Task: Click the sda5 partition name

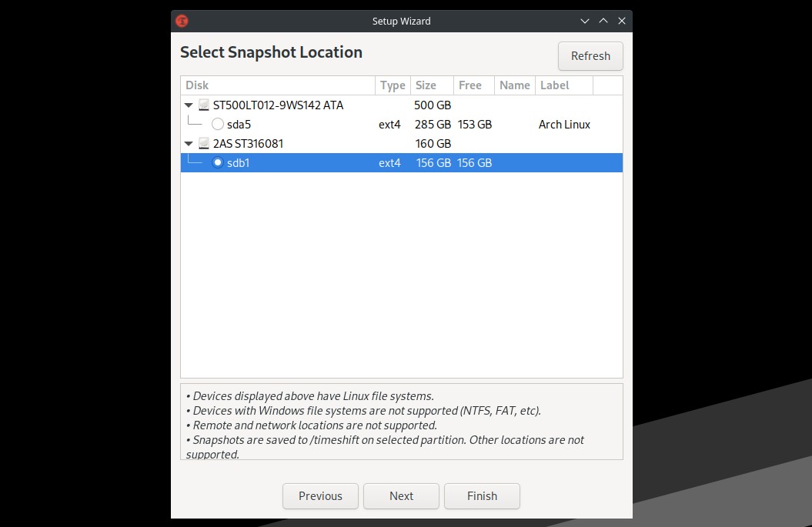Action: (239, 124)
